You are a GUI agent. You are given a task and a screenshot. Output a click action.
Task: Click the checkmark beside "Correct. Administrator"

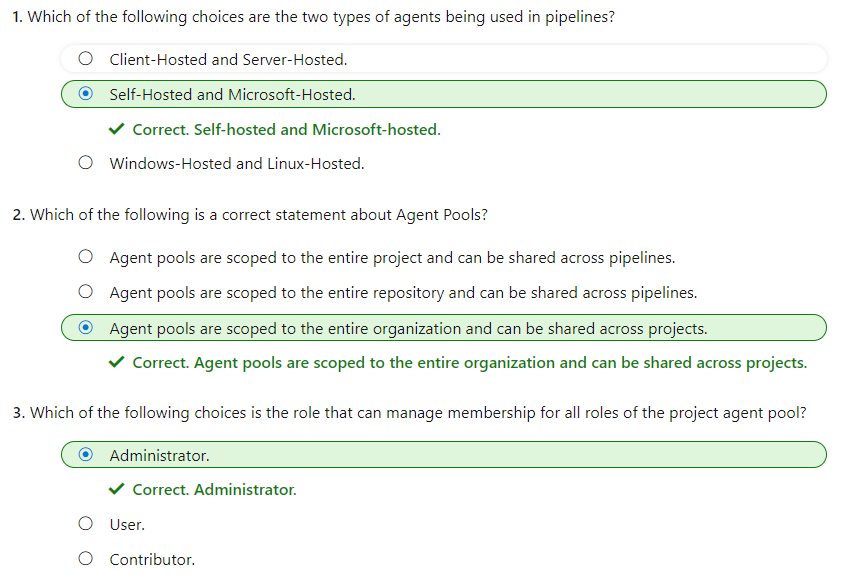117,489
